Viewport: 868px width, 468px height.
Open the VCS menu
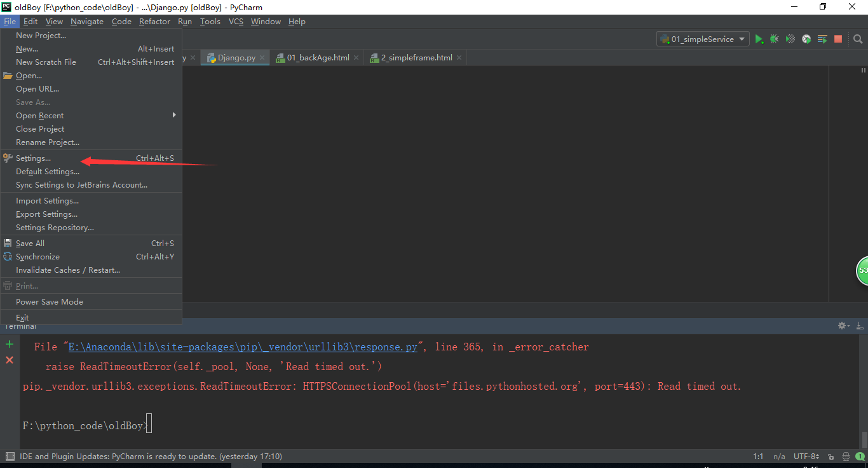click(236, 22)
